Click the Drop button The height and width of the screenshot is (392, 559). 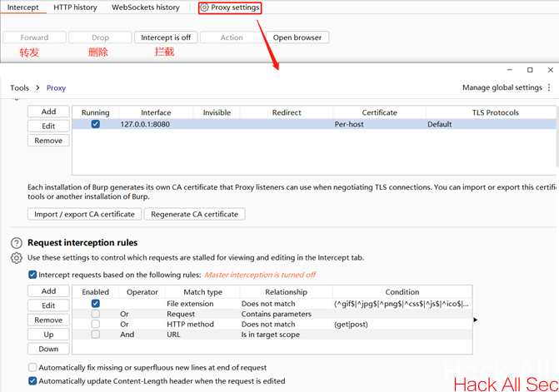pos(100,37)
